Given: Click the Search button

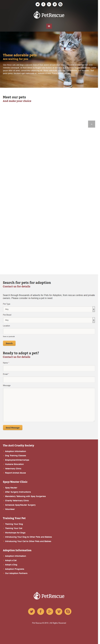Looking at the screenshot, I should pyautogui.click(x=9, y=343).
